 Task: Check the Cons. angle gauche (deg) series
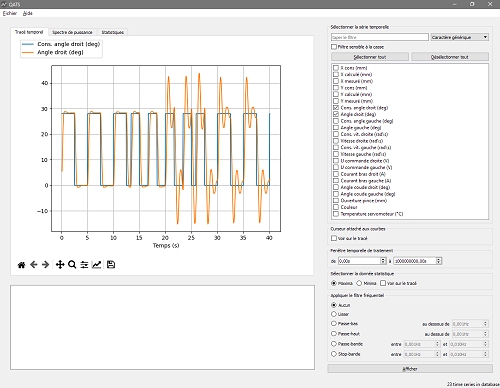pyautogui.click(x=336, y=121)
